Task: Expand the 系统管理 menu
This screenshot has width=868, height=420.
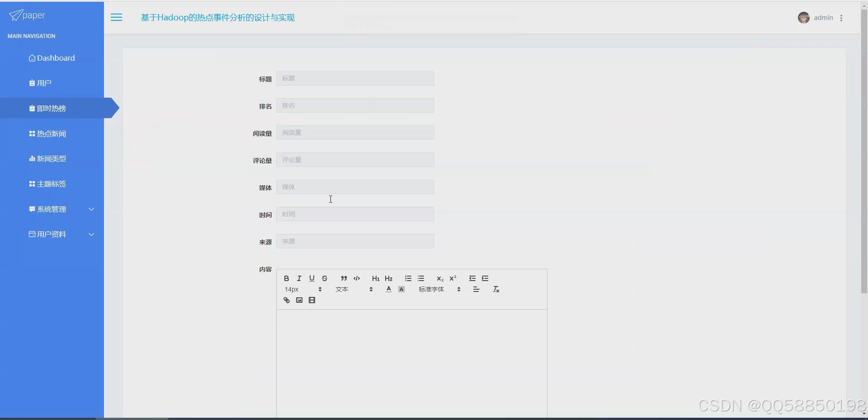Action: tap(52, 209)
